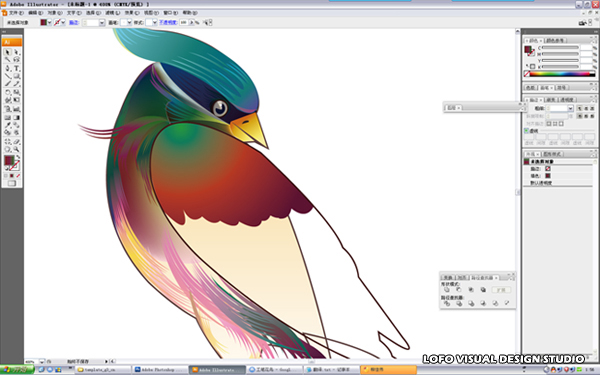The width and height of the screenshot is (600, 375).
Task: Select the Magic Wand tool
Action: [x=7, y=60]
